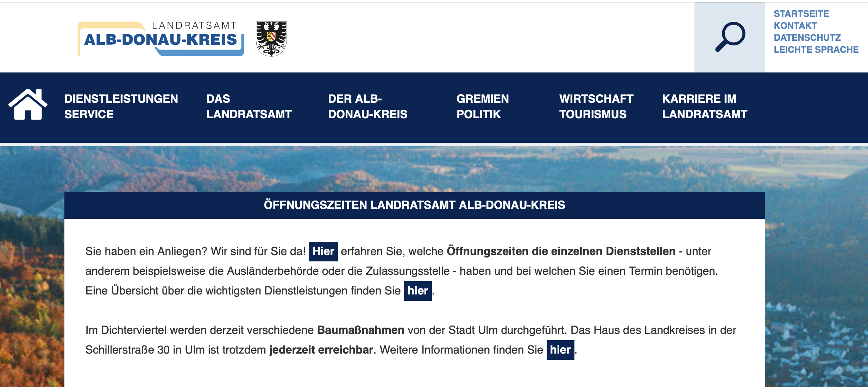The width and height of the screenshot is (868, 387).
Task: Open the Startseite link
Action: click(801, 14)
